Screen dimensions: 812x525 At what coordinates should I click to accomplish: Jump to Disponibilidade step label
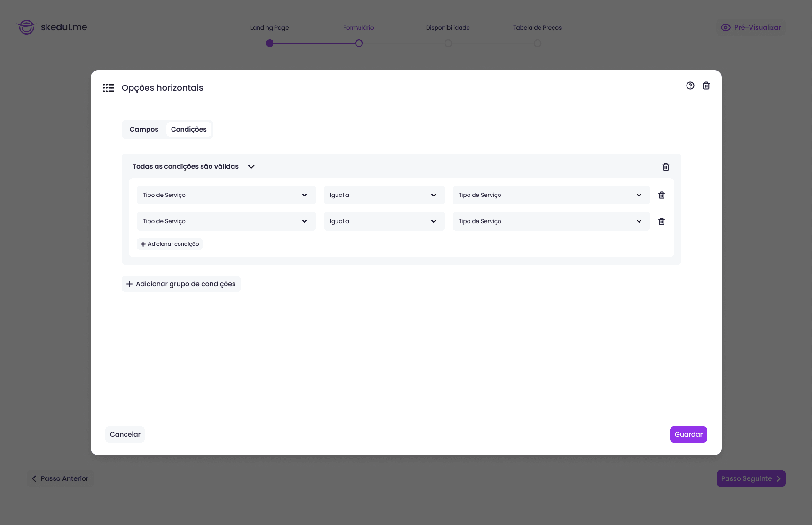click(x=448, y=28)
